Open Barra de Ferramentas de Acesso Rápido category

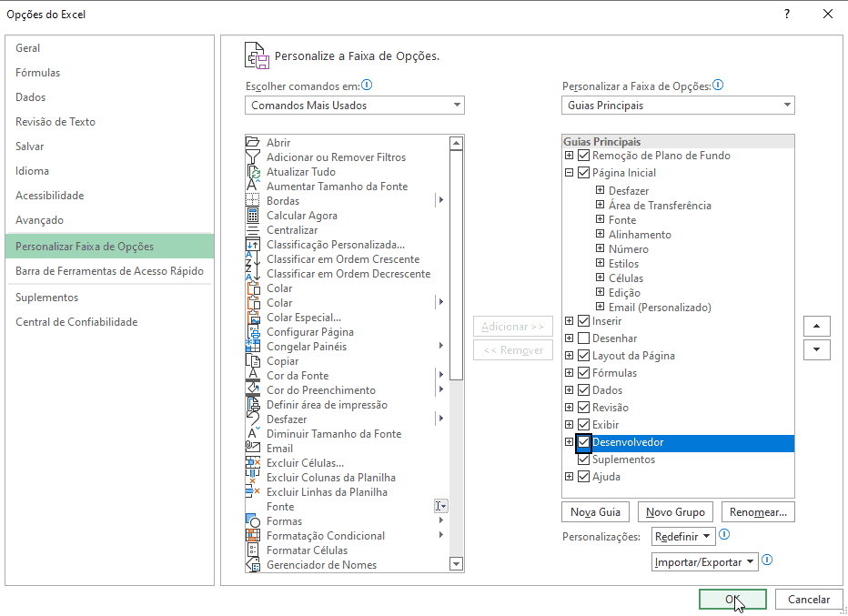[109, 271]
